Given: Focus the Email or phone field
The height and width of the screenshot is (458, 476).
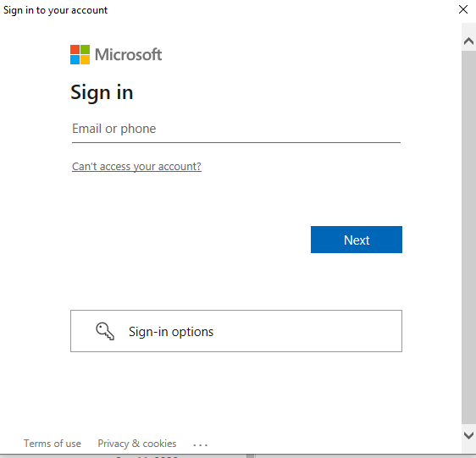Looking at the screenshot, I should 236,130.
